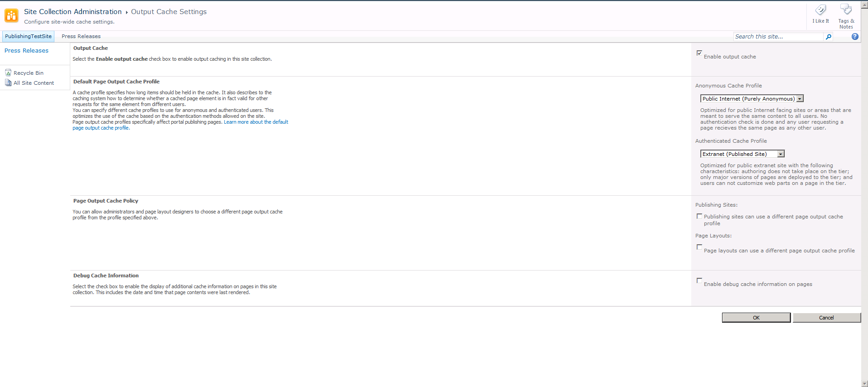Switch to the PublishingTestSite tab

tap(28, 36)
